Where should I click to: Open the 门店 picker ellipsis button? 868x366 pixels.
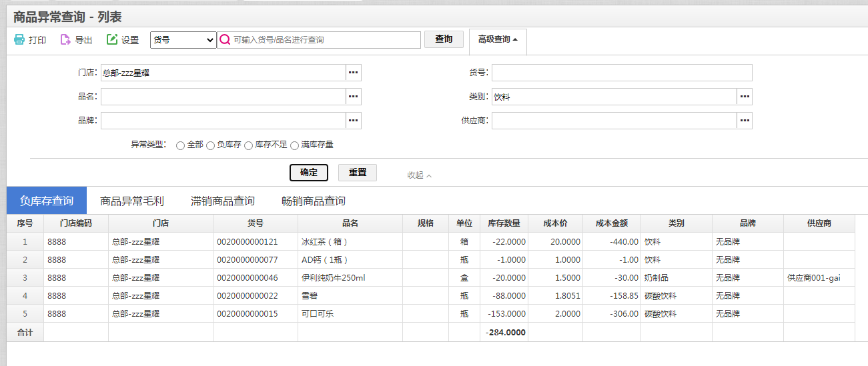(x=353, y=73)
